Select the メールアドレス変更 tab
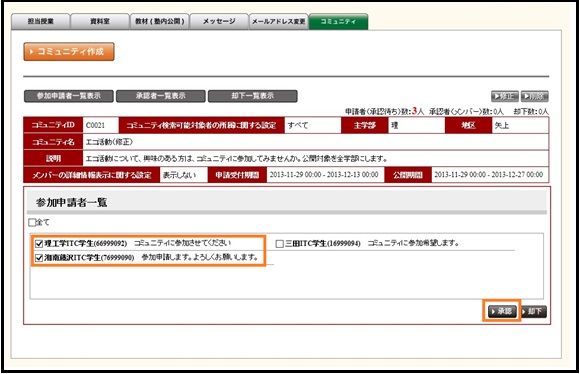The height and width of the screenshot is (374, 580). 279,21
